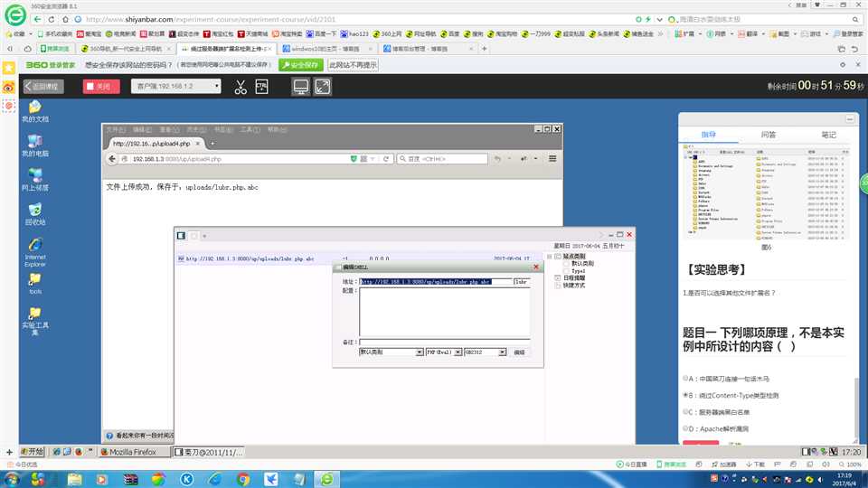Open the address bar dropdown chevron in 360 browser
The height and width of the screenshot is (488, 868).
click(x=659, y=19)
